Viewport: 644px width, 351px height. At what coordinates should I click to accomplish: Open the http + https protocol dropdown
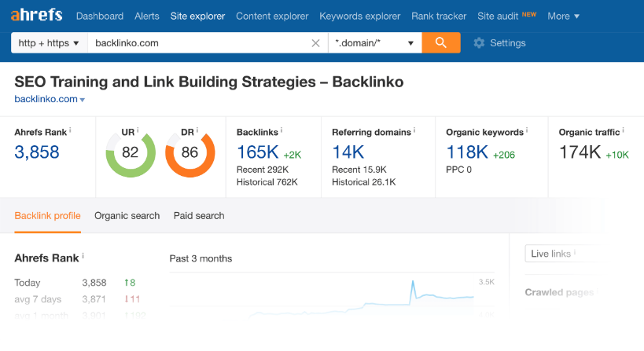click(x=50, y=42)
